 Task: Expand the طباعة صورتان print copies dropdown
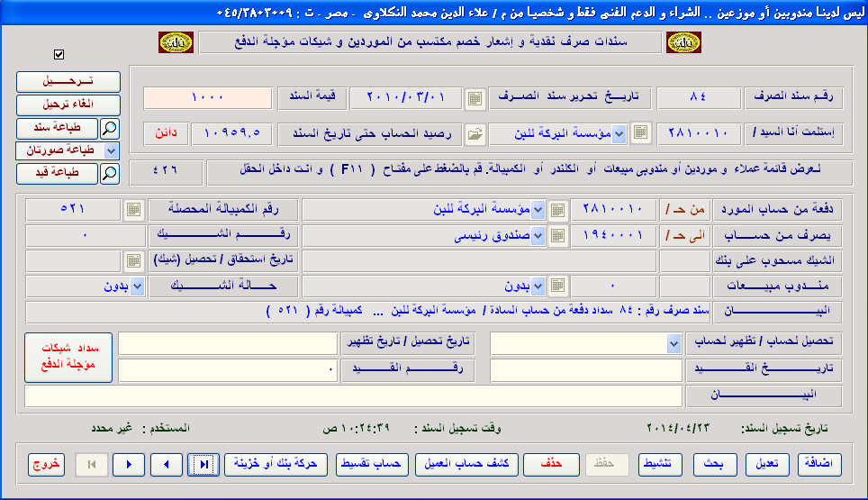112,150
